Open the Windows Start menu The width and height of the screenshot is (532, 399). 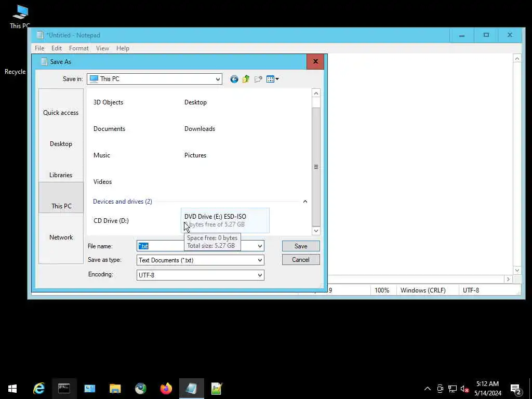[12, 389]
